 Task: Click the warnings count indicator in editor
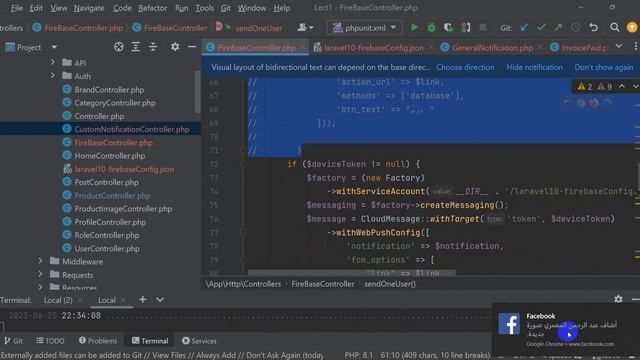pos(595,87)
